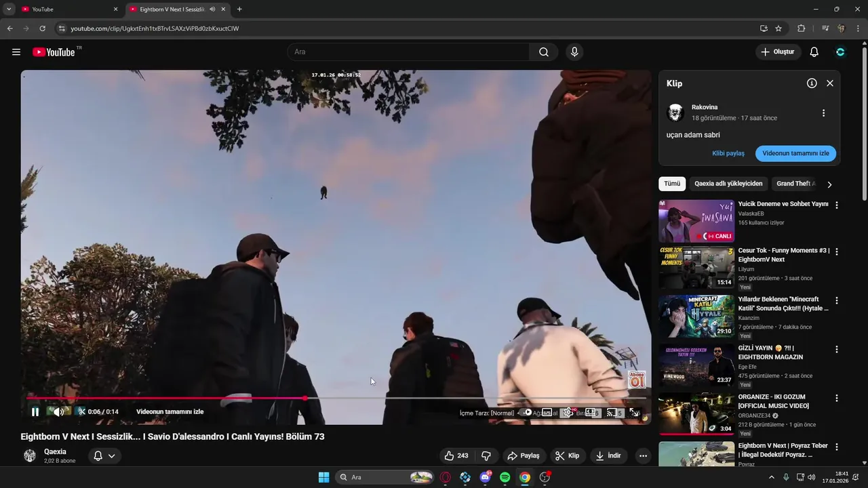The image size is (868, 488).
Task: Click Videonun tamamını izle blue button
Action: tap(795, 153)
